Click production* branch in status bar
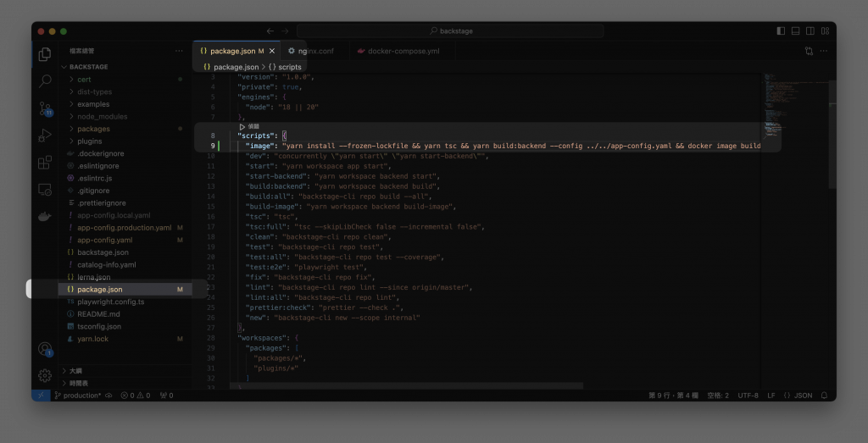This screenshot has height=443, width=868. pyautogui.click(x=77, y=396)
